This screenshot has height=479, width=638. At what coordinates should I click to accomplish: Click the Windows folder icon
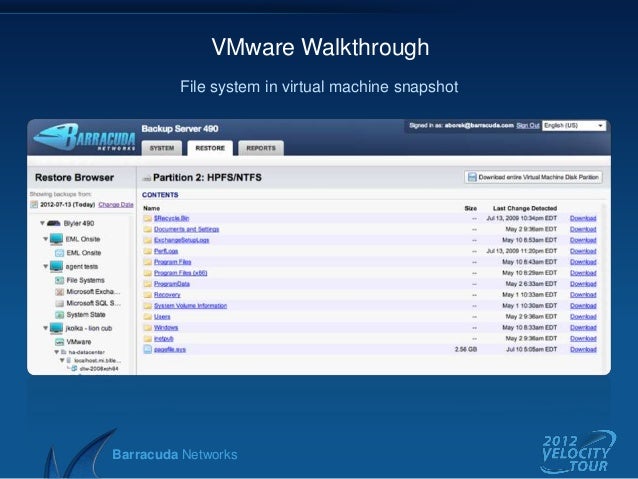tap(148, 328)
